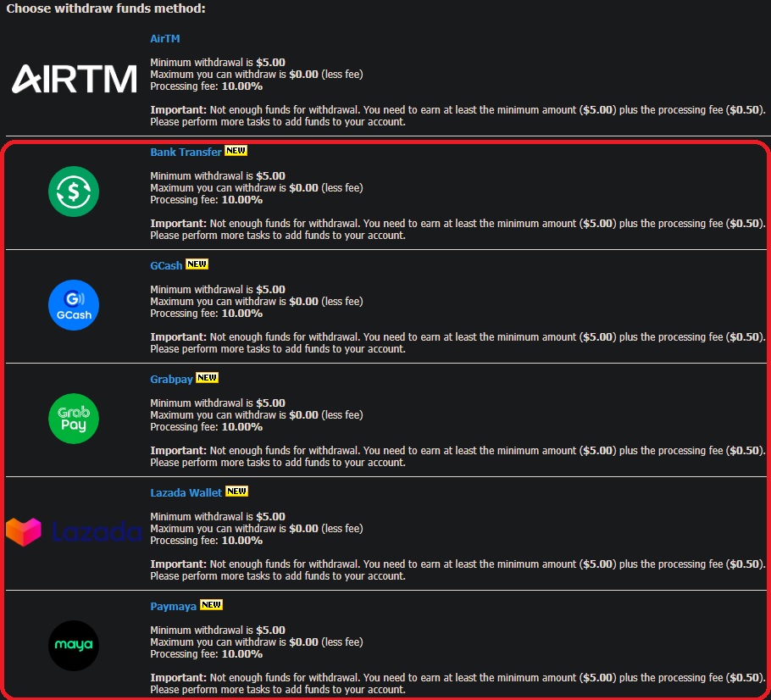Click the Lazada logo
771x700 pixels.
74,531
